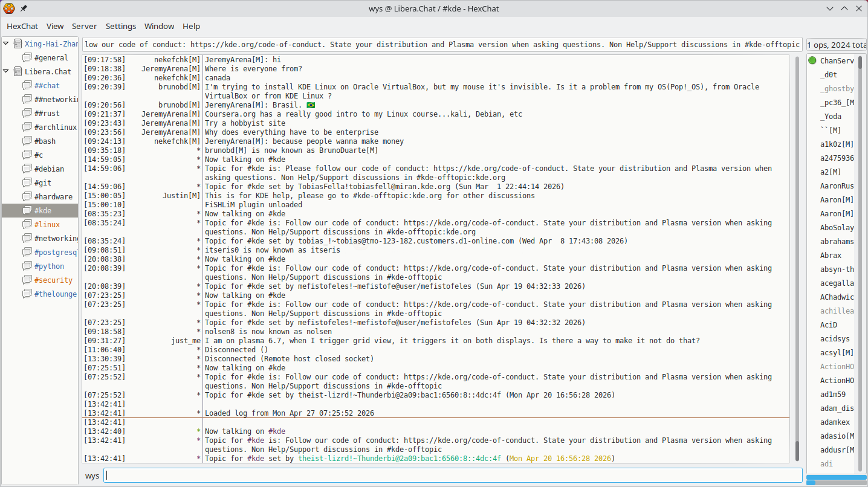The image size is (868, 487).
Task: Click the ##rust channel icon
Action: coord(27,113)
